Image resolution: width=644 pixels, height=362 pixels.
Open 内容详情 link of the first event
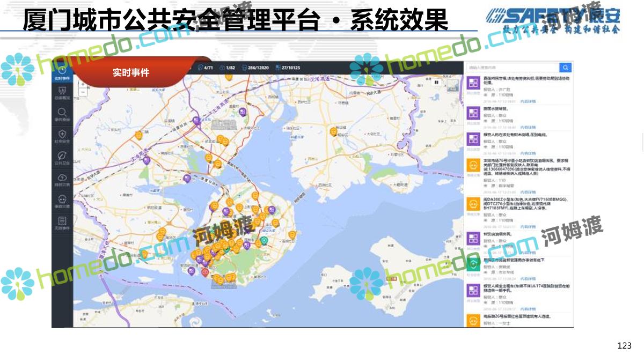529,101
